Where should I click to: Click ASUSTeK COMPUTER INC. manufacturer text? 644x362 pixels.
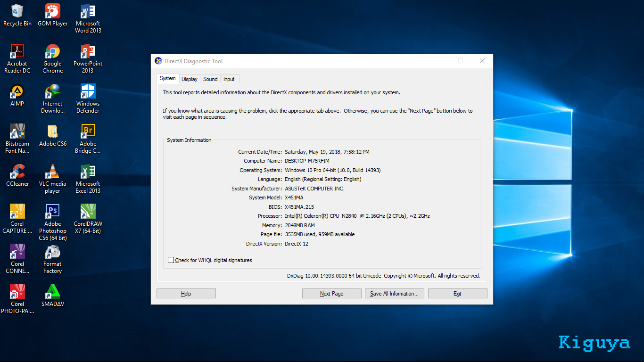click(314, 189)
